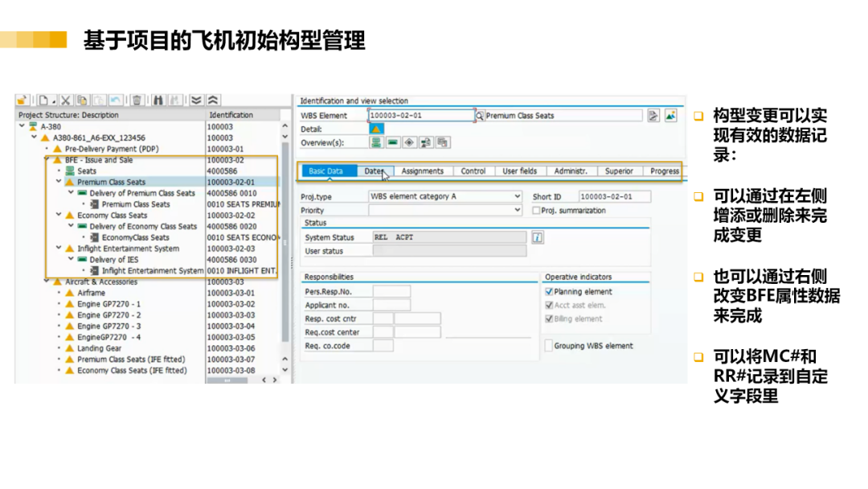Open the milestone overview diamond icon
Viewport: 868px width, 489px height.
pos(409,143)
